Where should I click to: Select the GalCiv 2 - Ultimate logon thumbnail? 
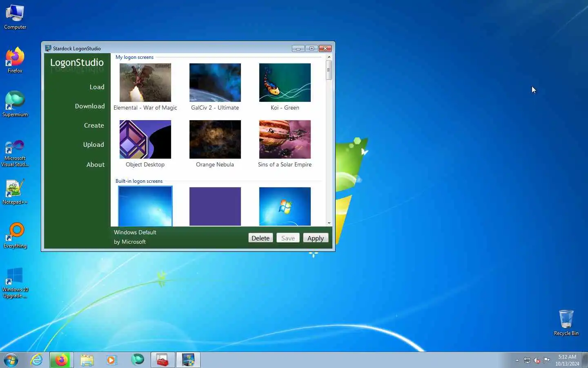pos(215,83)
